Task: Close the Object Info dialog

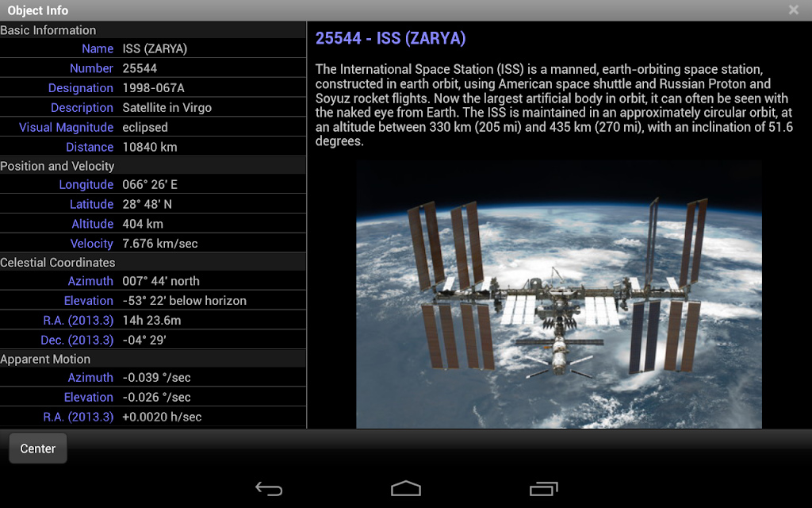Action: point(793,10)
